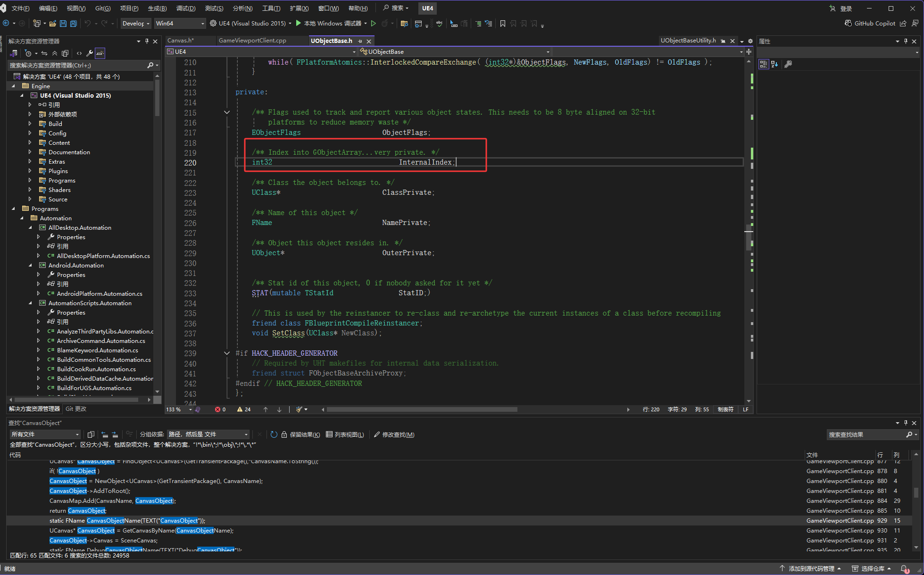
Task: Click the categorized view icon in the Properties panel
Action: click(763, 64)
